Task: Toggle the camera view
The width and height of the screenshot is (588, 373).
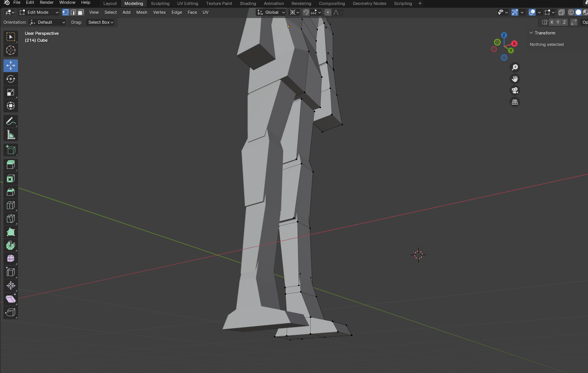Action: [x=515, y=90]
